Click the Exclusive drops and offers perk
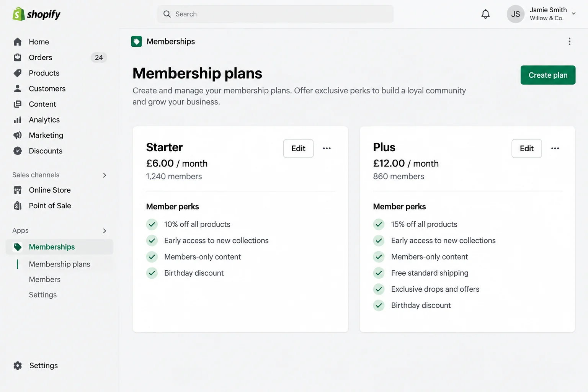The width and height of the screenshot is (588, 392). [x=435, y=289]
